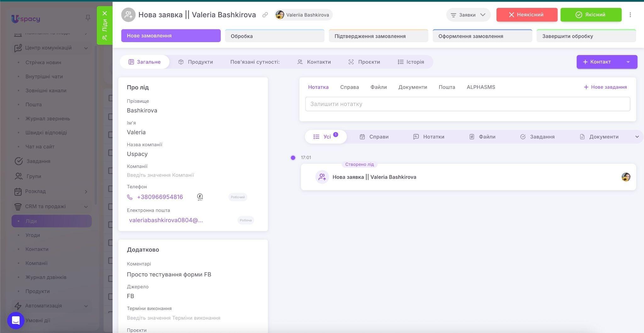The height and width of the screenshot is (333, 644).
Task: Select the Обробка pipeline stage
Action: click(x=275, y=36)
